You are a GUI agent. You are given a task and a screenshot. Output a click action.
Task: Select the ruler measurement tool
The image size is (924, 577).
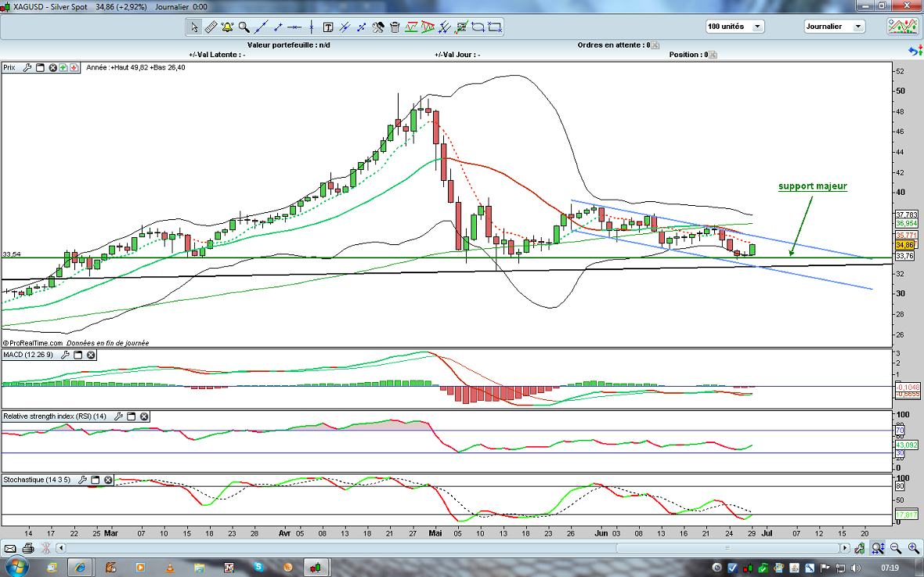(x=211, y=27)
